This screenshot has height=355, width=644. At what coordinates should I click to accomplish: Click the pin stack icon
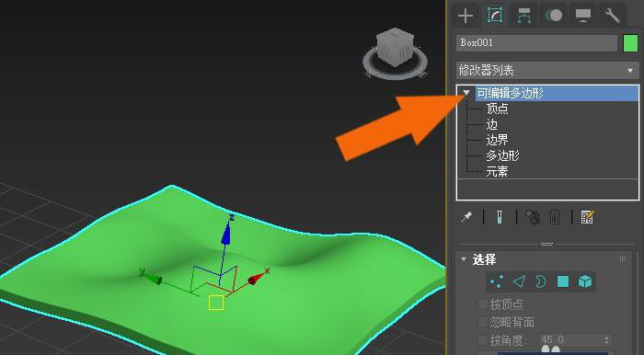pos(466,217)
